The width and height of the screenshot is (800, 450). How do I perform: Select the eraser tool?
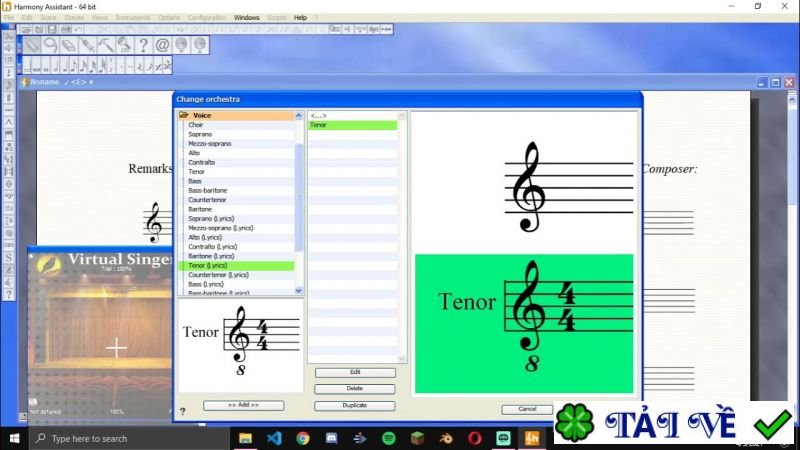pyautogui.click(x=69, y=45)
